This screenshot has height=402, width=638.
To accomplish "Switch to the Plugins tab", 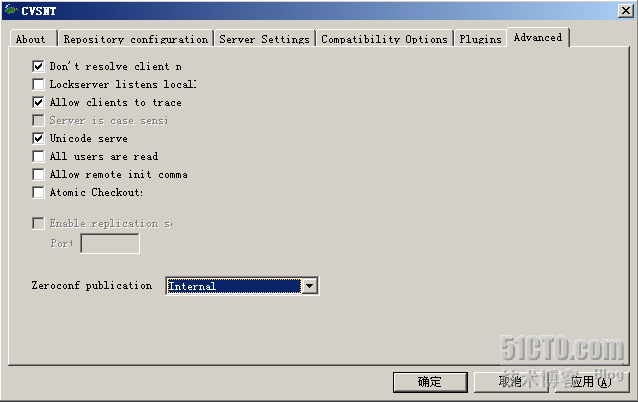I will point(480,39).
